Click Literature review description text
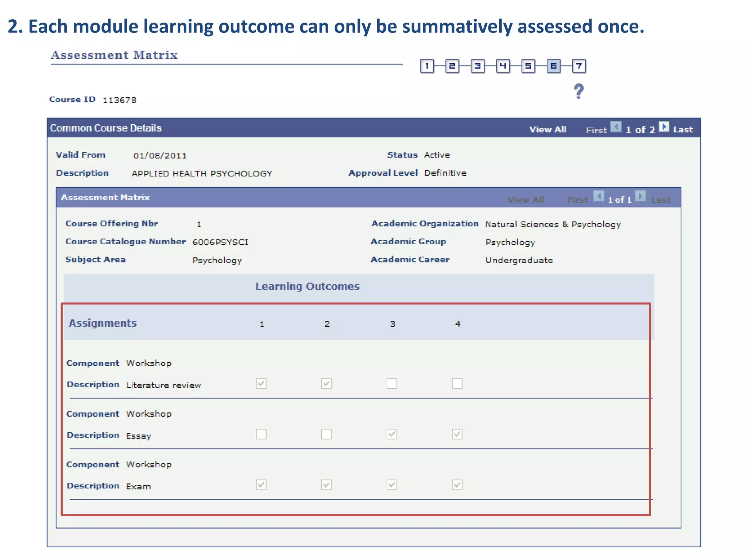 pyautogui.click(x=163, y=385)
